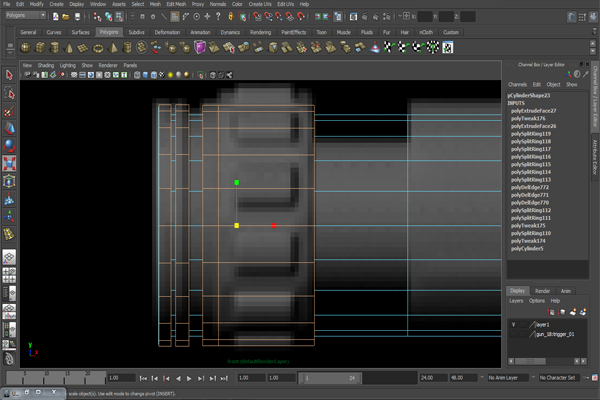Image resolution: width=600 pixels, height=400 pixels.
Task: Select single-pane perspective layout icon
Action: point(9,257)
